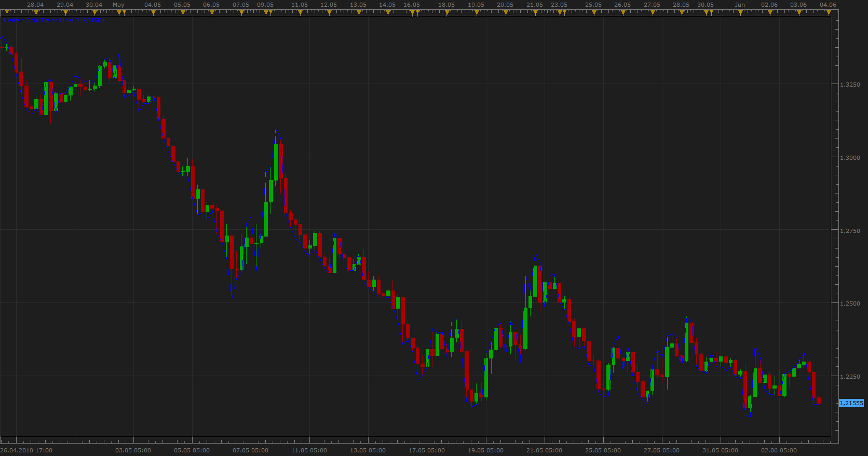
Task: Click the 16.05 label on the top date axis
Action: pyautogui.click(x=412, y=5)
